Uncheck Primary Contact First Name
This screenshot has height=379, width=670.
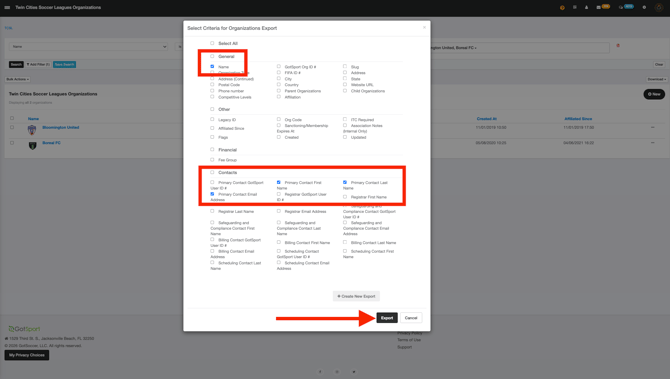[279, 182]
